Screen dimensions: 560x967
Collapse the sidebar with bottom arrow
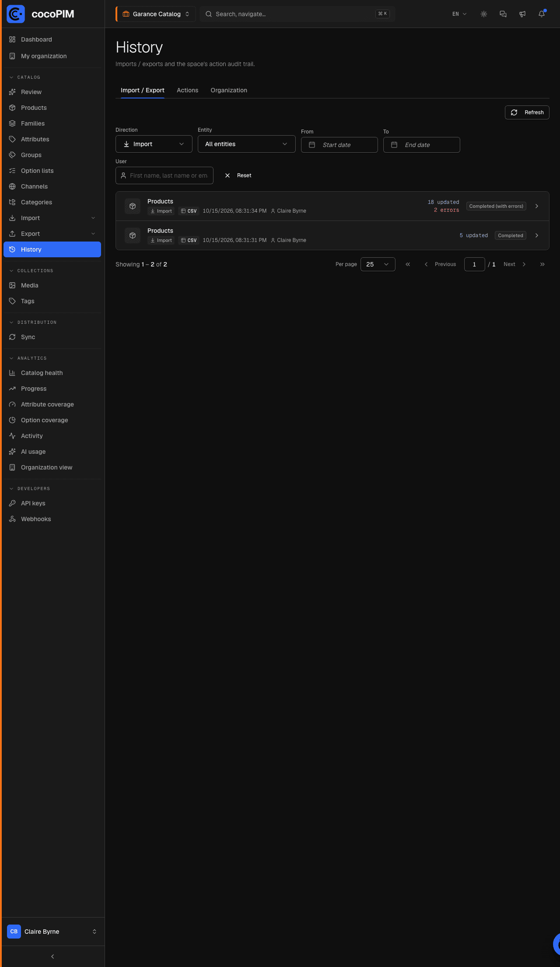click(x=52, y=956)
